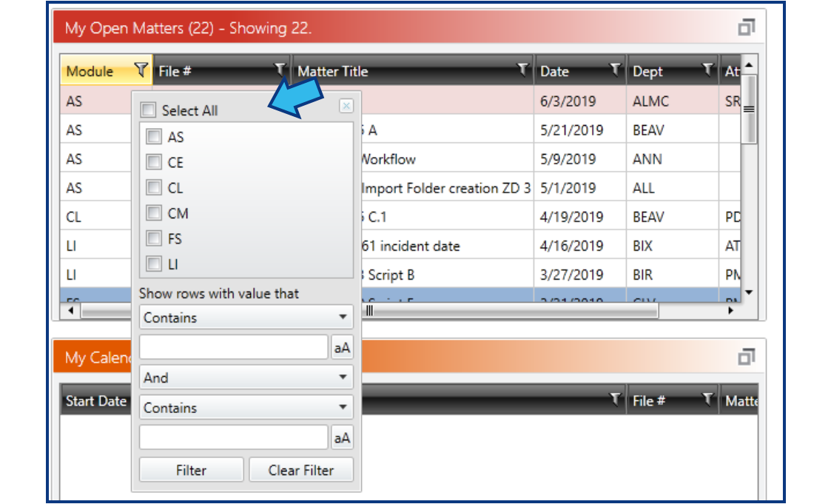Check the CM module checkbox

[x=154, y=213]
